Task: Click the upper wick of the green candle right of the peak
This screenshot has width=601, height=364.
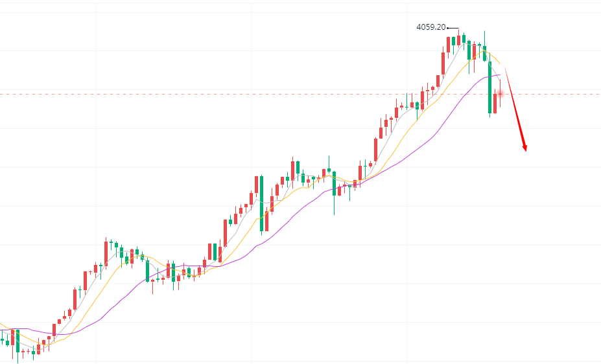Action: click(484, 37)
